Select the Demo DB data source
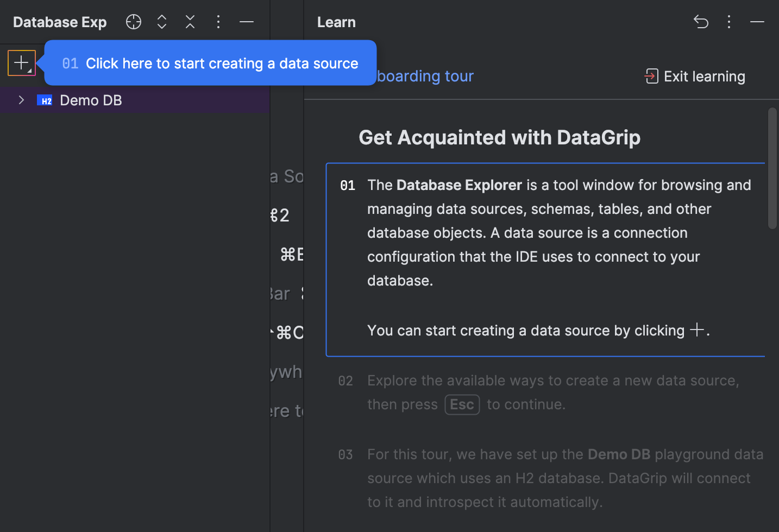 click(135, 100)
